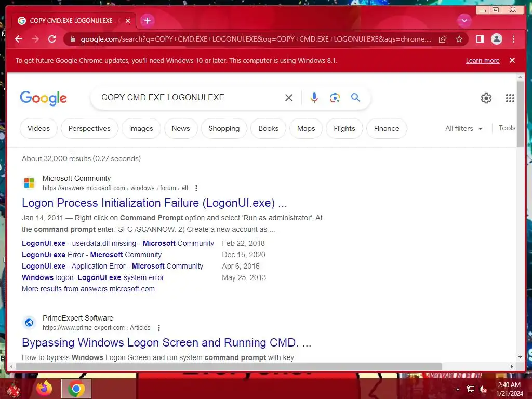View site info via padlock icon
Screen dimensions: 532x399
(x=72, y=39)
